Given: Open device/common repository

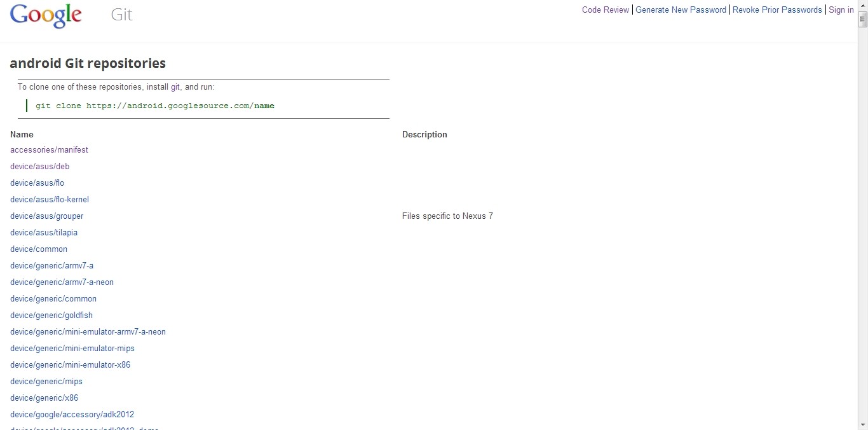Looking at the screenshot, I should pos(39,249).
